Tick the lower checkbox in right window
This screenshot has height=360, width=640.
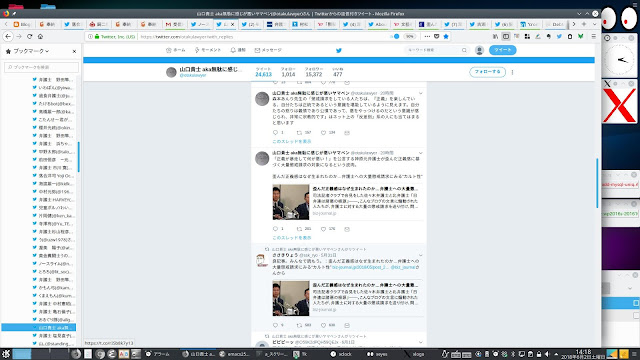(636, 316)
